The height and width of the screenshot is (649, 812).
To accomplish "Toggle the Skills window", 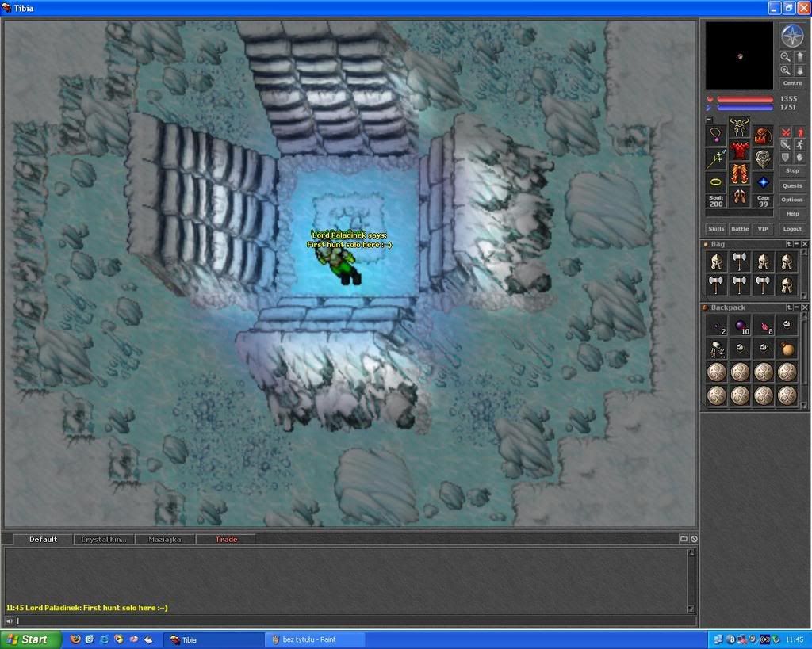I will [716, 229].
